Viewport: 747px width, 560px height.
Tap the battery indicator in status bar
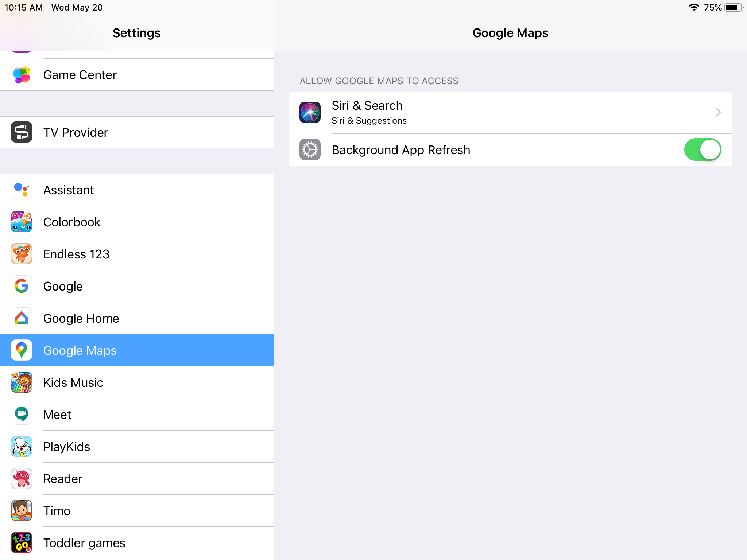733,8
